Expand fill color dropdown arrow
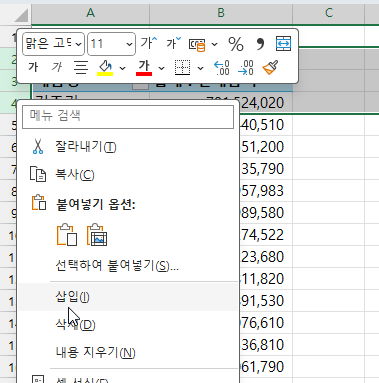 (x=122, y=68)
